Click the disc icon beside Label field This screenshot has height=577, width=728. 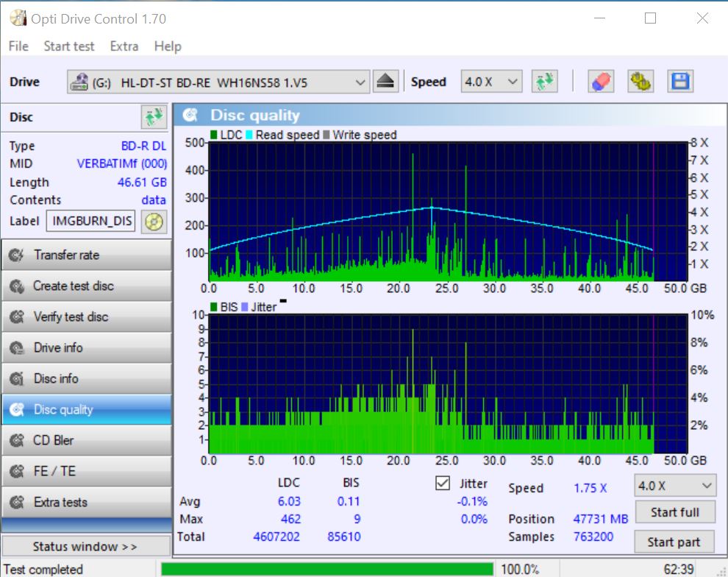pyautogui.click(x=154, y=221)
